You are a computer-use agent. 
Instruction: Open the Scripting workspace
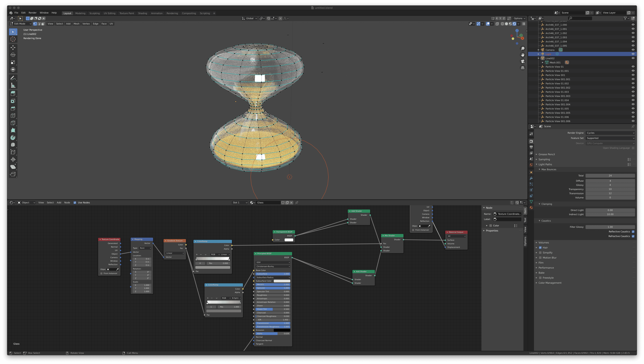coord(205,13)
